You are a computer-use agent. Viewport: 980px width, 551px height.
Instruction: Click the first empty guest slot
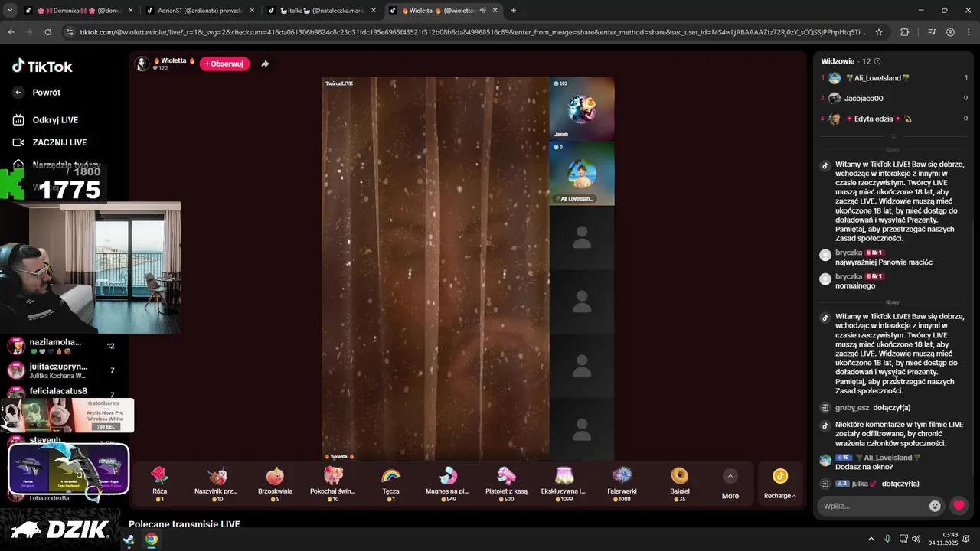click(x=582, y=237)
